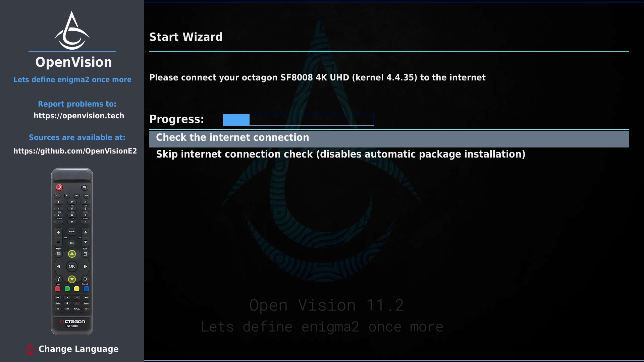Select 'Check the internet connection' option
Viewport: 644px width, 362px height.
coord(389,138)
